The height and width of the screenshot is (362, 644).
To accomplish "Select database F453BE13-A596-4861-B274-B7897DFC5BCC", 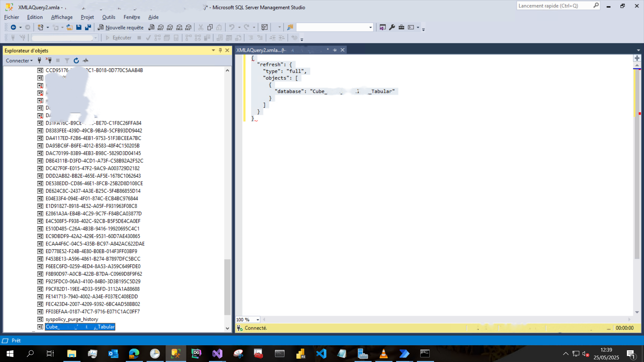I will pyautogui.click(x=93, y=259).
